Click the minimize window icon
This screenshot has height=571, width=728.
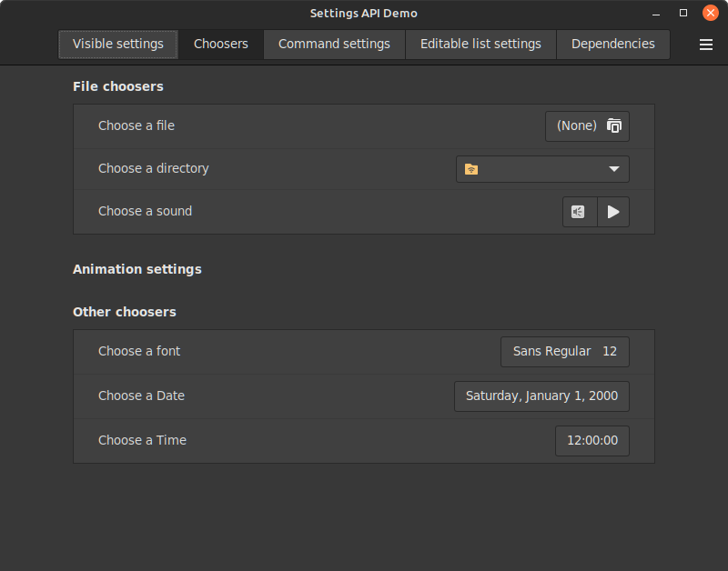tap(656, 13)
